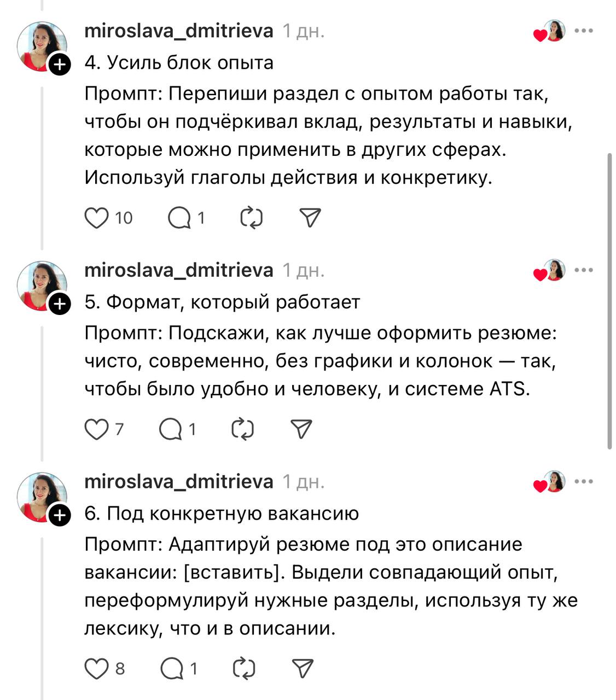Screen dimensions: 616x700
Task: Open the three-dot menu on post 6
Action: point(584,482)
